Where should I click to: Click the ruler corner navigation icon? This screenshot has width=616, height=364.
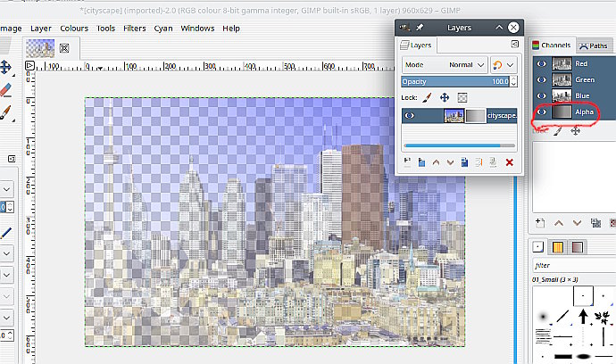click(x=29, y=66)
